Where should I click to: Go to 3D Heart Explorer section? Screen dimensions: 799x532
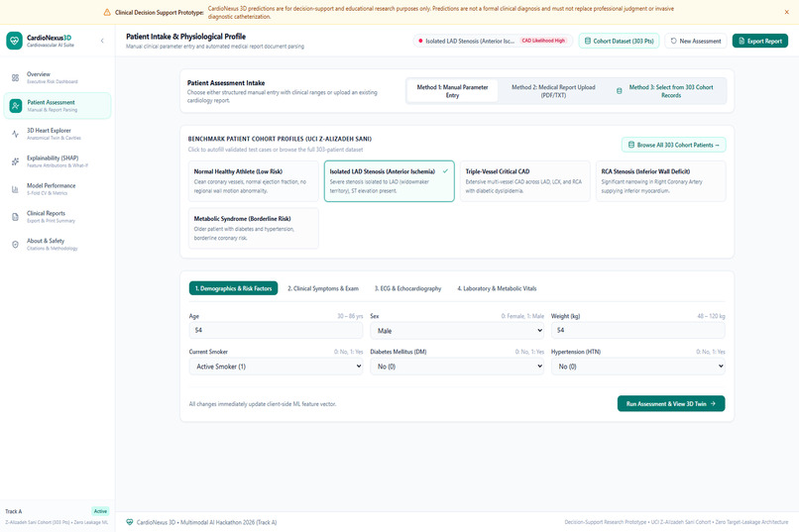(x=57, y=134)
